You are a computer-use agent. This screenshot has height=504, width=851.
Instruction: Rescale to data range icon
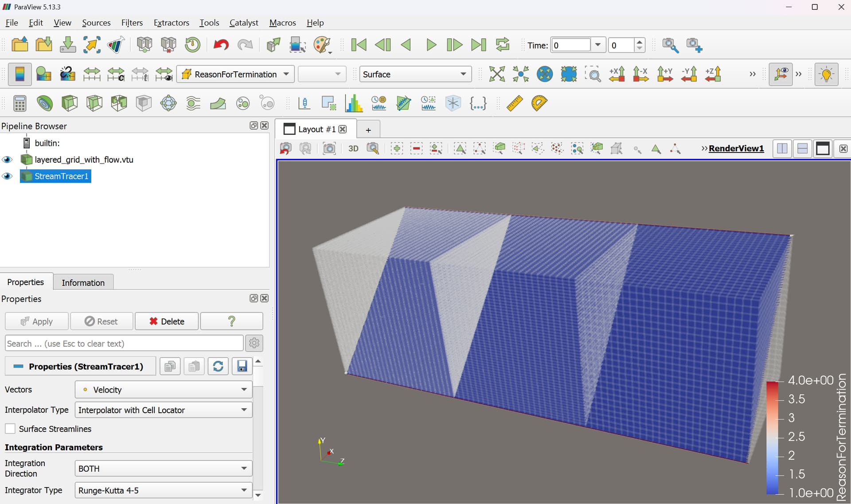pyautogui.click(x=92, y=74)
